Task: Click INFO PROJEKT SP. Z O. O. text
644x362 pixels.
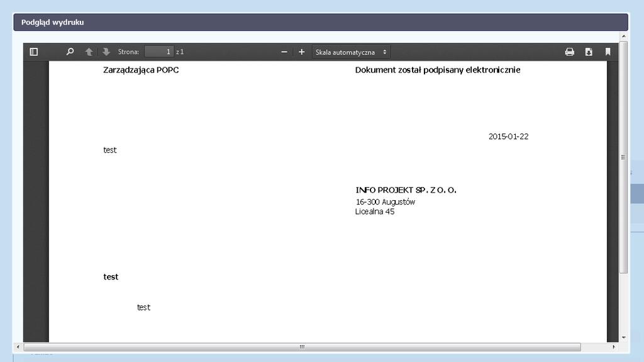Action: pos(406,190)
